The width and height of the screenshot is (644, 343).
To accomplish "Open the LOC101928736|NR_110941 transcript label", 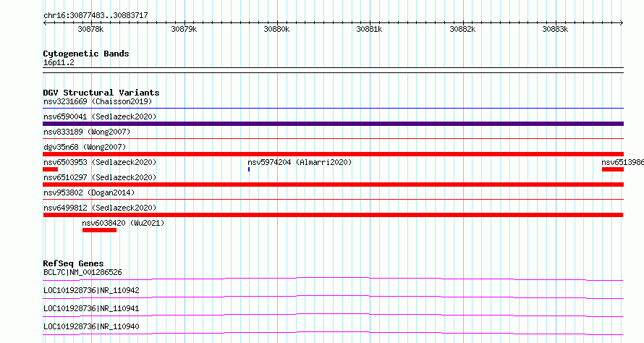I will pyautogui.click(x=91, y=308).
